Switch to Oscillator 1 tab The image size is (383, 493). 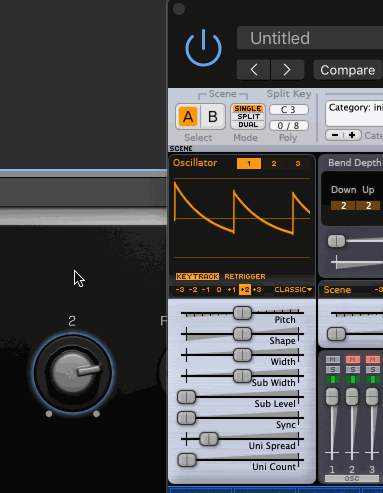coord(249,163)
